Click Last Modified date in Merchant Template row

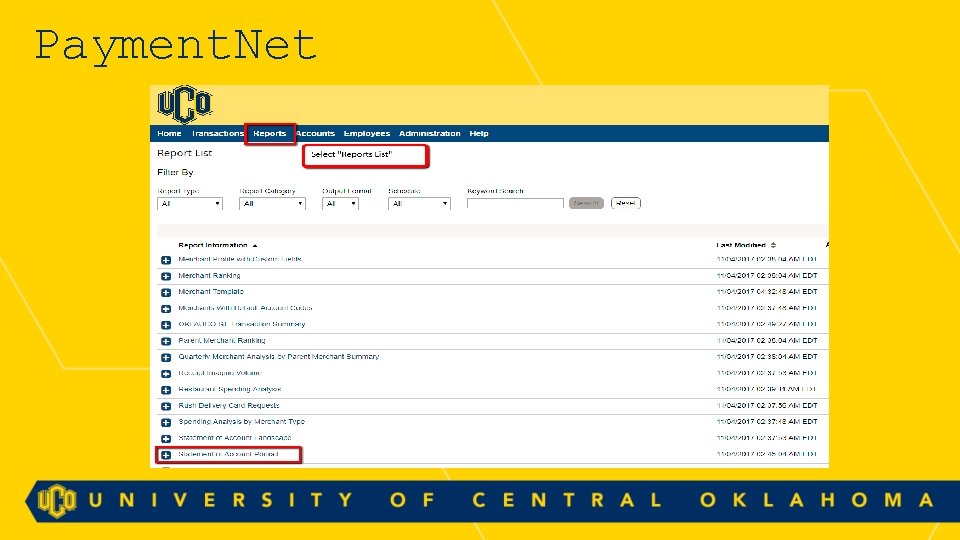coord(767,291)
